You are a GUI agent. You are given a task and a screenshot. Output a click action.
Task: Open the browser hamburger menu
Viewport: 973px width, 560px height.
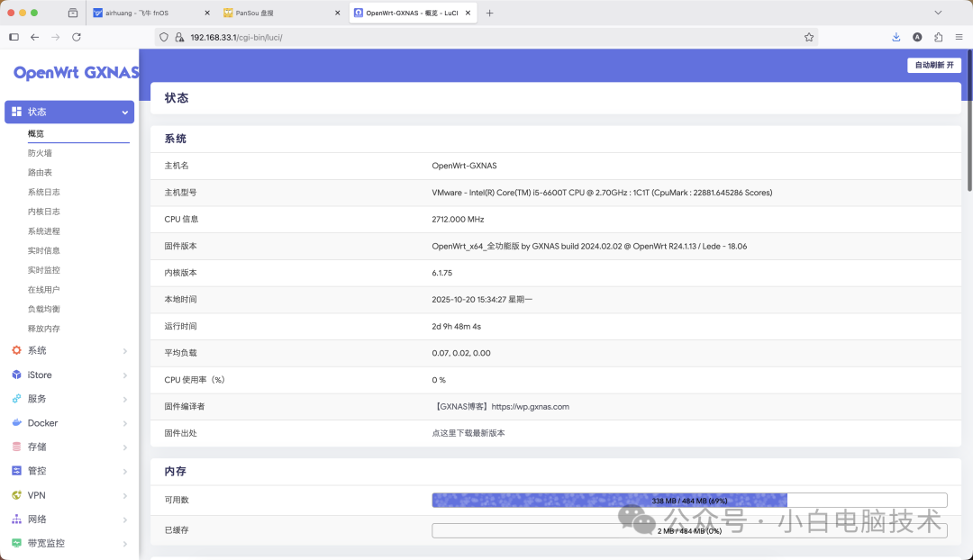pyautogui.click(x=959, y=37)
